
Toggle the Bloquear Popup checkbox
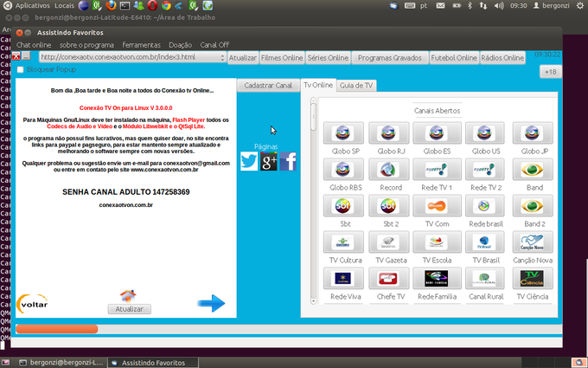coord(20,69)
